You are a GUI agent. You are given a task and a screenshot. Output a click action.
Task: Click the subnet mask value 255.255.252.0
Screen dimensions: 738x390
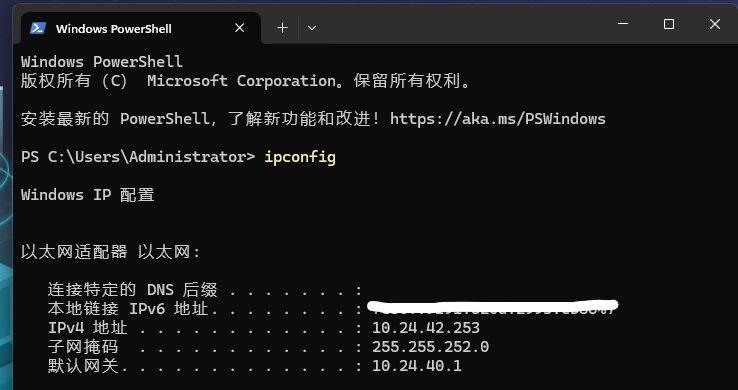[431, 347]
